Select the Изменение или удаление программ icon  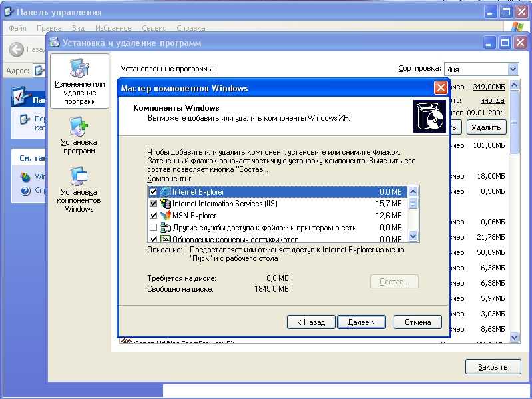[79, 67]
